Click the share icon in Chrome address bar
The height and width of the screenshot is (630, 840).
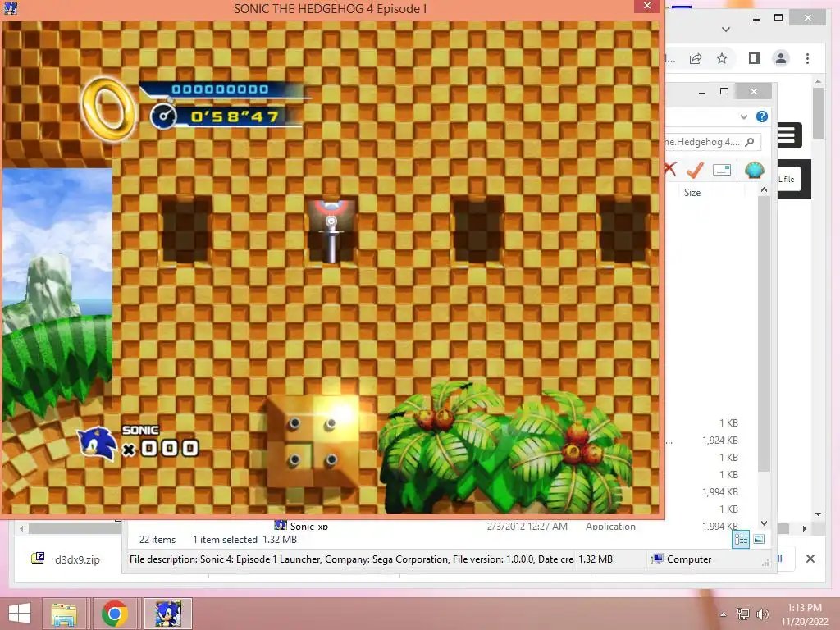pyautogui.click(x=696, y=58)
